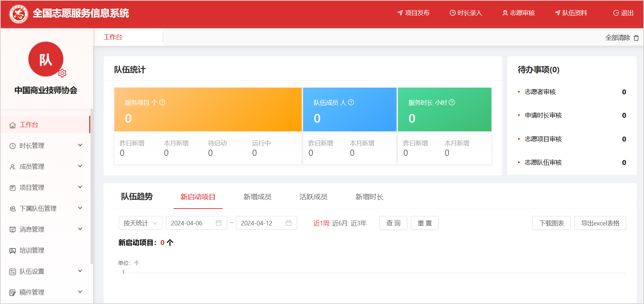Image resolution: width=644 pixels, height=304 pixels.
Task: Click help icon next to 服务项目
Action: (x=162, y=102)
